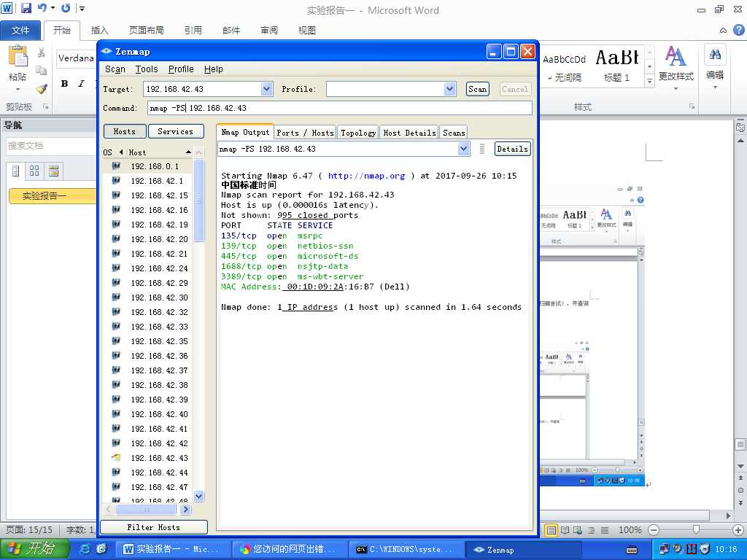Click the host list vertical scrollbar
Image resolution: width=747 pixels, height=560 pixels.
(199, 200)
